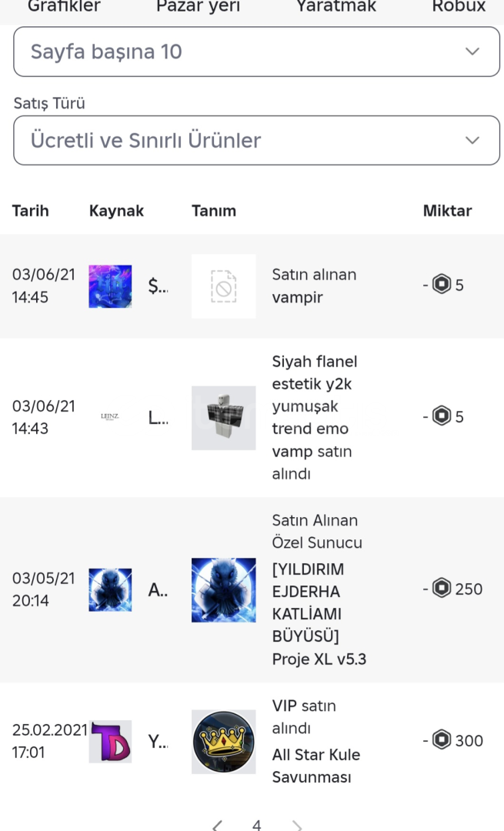Go to the Robux tab
The image size is (504, 831).
coord(459,7)
